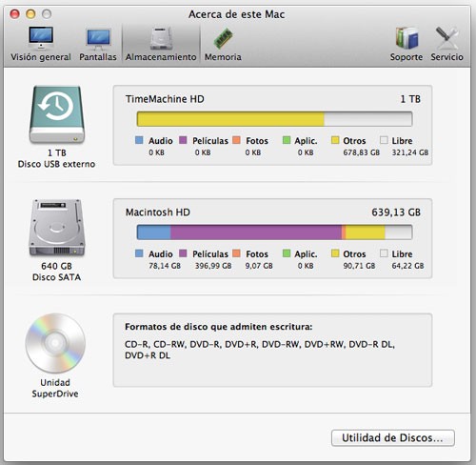Open the Servicio section
The image size is (476, 465).
pos(446,44)
